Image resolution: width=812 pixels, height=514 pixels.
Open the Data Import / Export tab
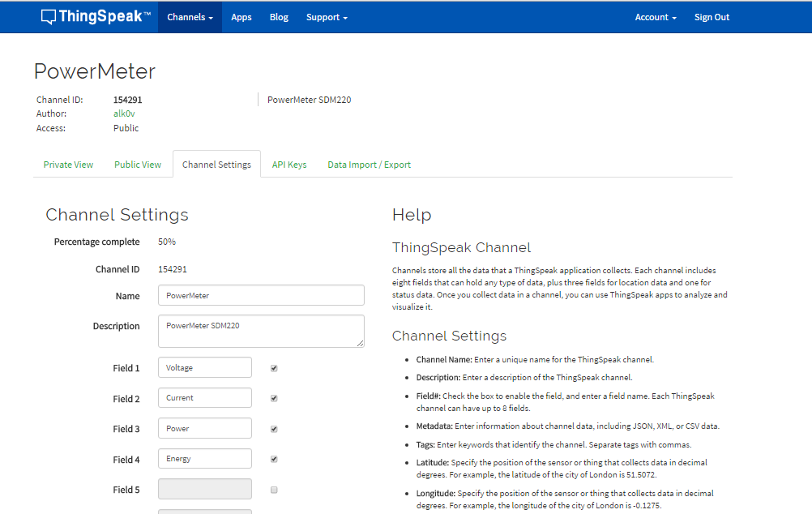(370, 165)
